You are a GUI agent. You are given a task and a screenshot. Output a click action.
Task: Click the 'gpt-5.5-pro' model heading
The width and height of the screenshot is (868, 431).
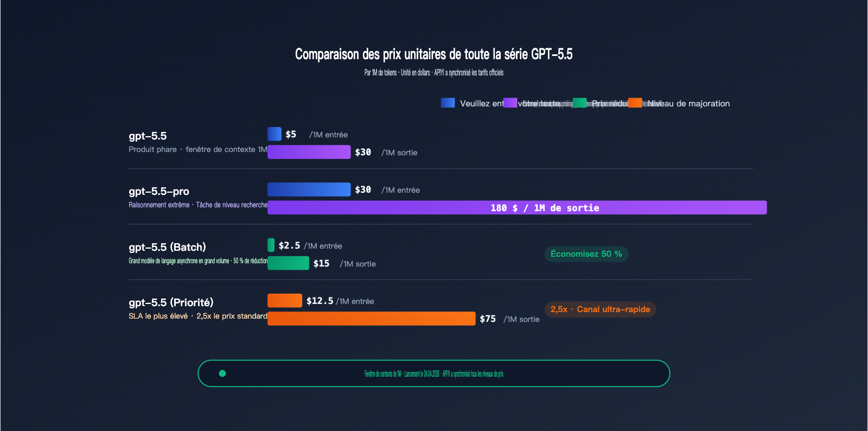pos(159,191)
